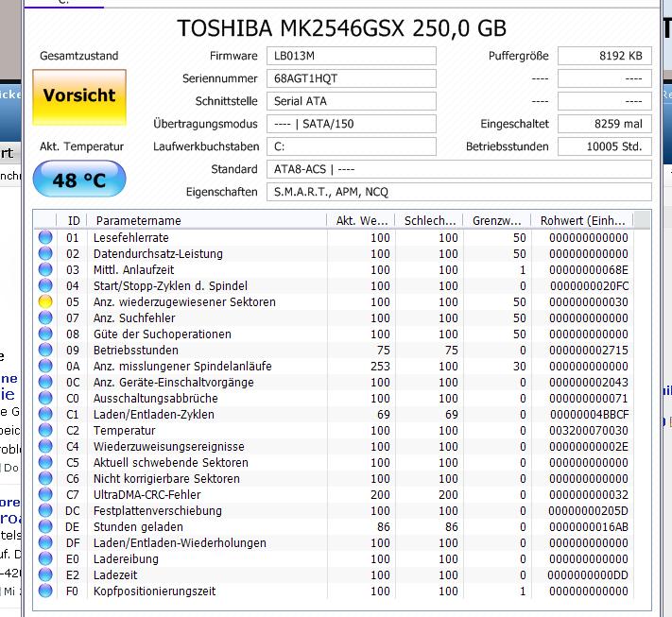Click the status icon for Geräte-Einschaltvorgänge
This screenshot has width=672, height=617.
pos(45,382)
